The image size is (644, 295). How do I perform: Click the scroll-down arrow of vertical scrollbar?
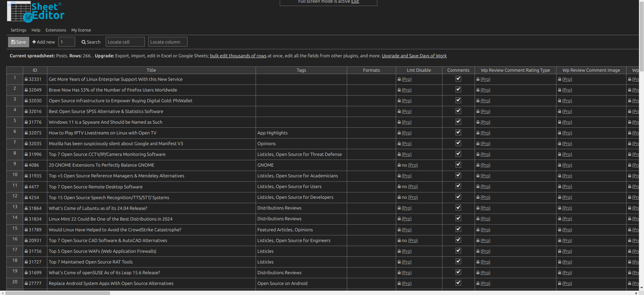point(641,288)
